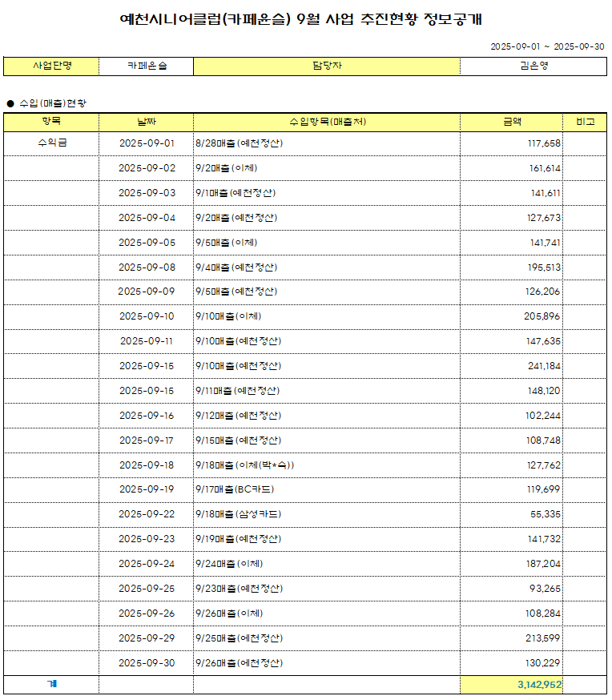The width and height of the screenshot is (612, 700).
Task: Select the 수입항목(매출처) column header
Action: tap(326, 122)
